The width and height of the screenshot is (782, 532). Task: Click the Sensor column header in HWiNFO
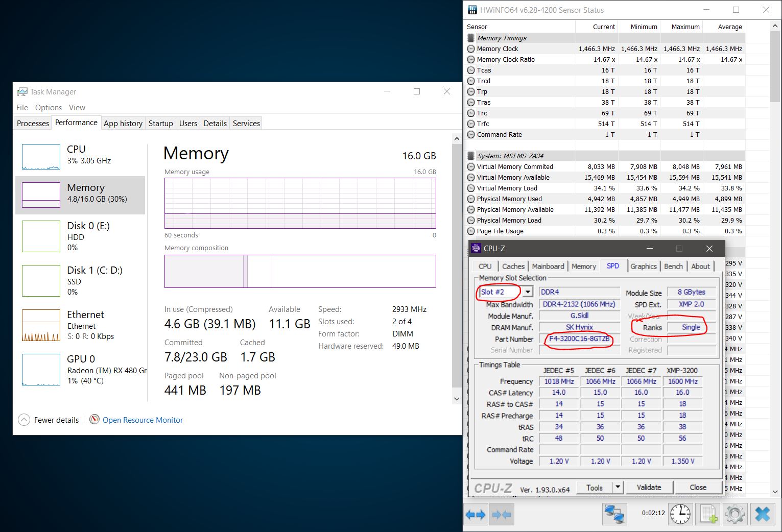[x=519, y=27]
